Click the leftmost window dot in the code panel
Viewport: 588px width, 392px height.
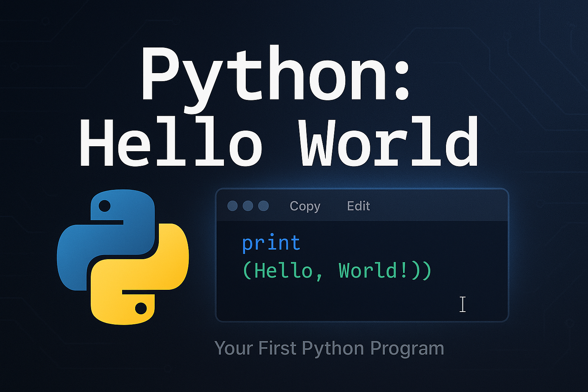(x=232, y=206)
